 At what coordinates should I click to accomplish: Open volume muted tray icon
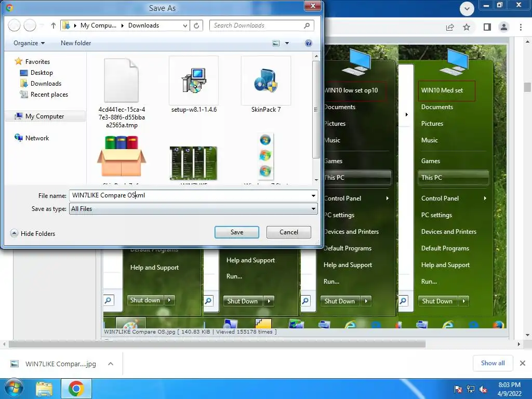483,390
